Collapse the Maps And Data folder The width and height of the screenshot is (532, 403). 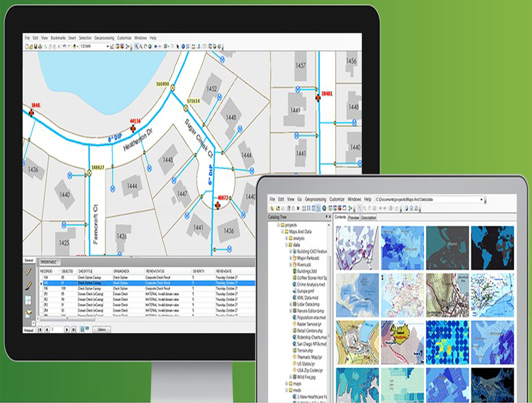281,231
